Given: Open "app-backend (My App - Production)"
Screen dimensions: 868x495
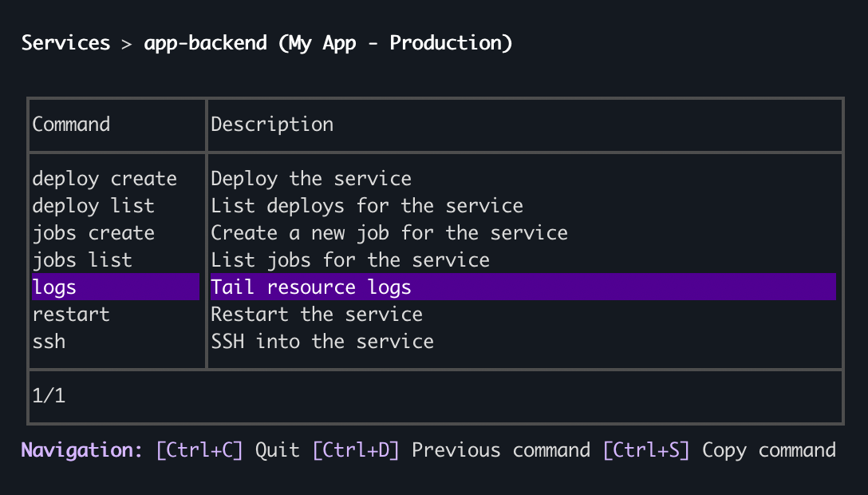Looking at the screenshot, I should [329, 42].
